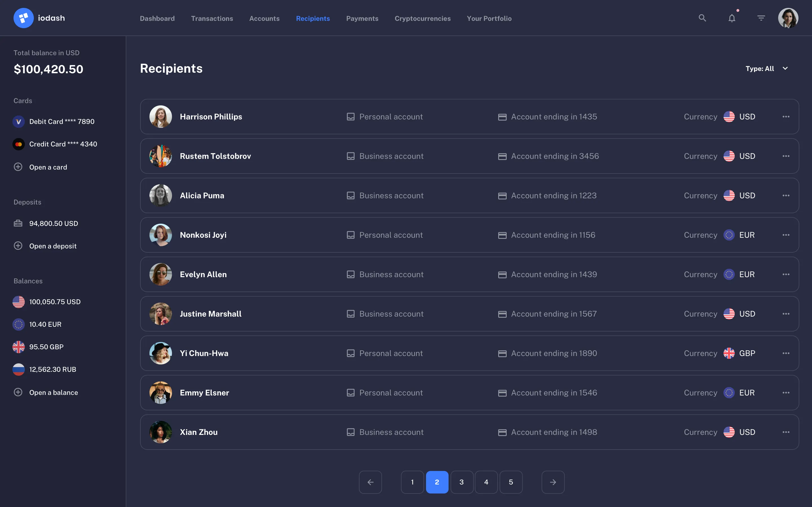
Task: Open the search icon in the top bar
Action: tap(702, 18)
